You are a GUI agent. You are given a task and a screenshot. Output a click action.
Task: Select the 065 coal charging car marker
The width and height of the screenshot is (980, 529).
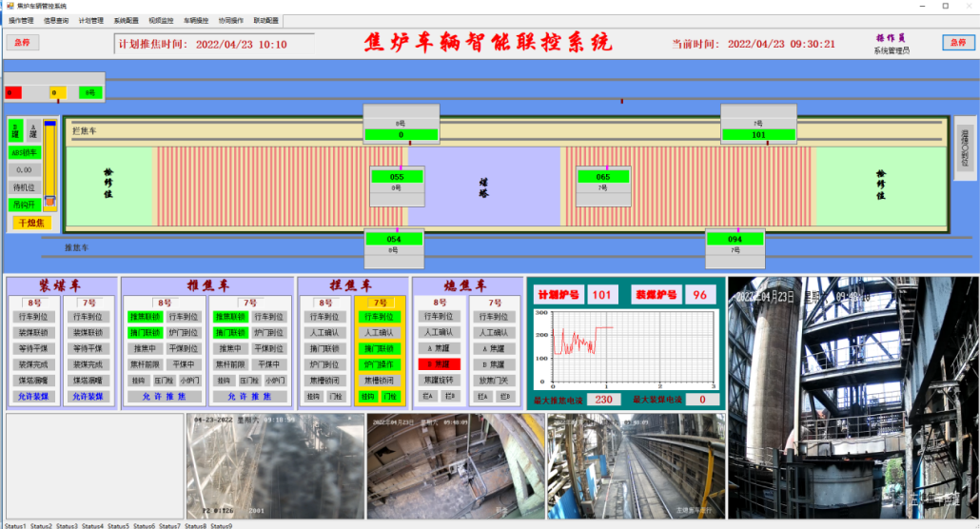603,186
